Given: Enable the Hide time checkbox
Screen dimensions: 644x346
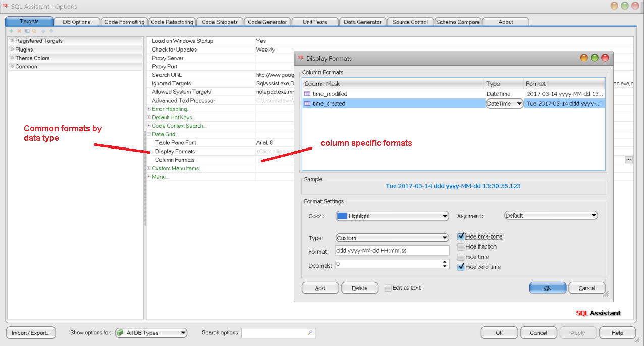Looking at the screenshot, I should [461, 257].
